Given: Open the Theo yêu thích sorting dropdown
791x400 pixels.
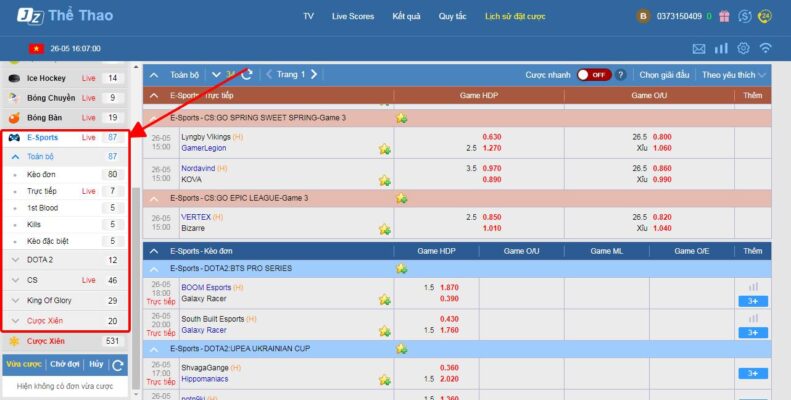Looking at the screenshot, I should click(x=733, y=75).
